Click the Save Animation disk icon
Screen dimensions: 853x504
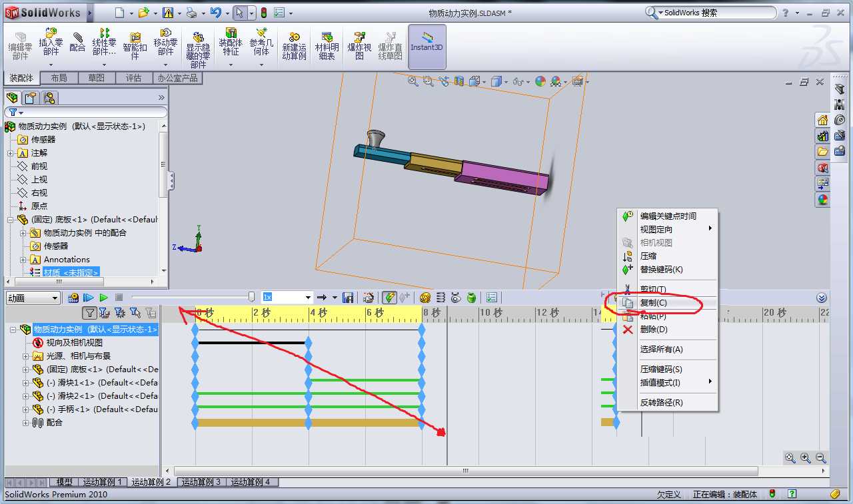(347, 298)
